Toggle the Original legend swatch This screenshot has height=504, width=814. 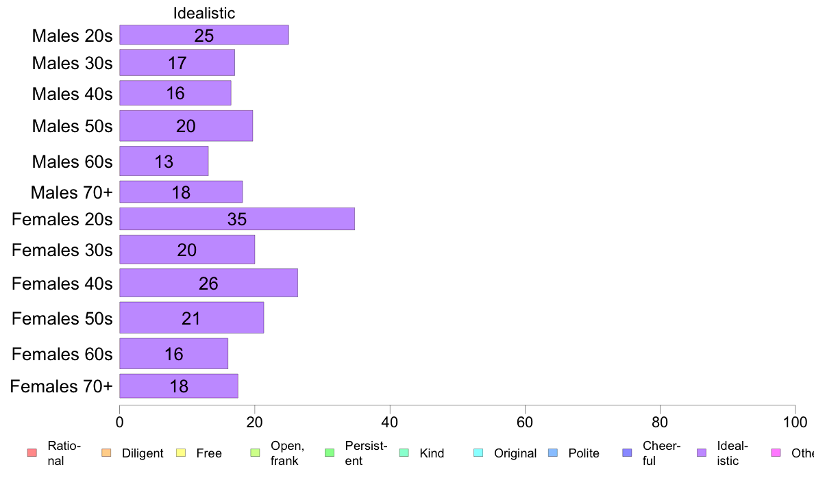point(479,453)
